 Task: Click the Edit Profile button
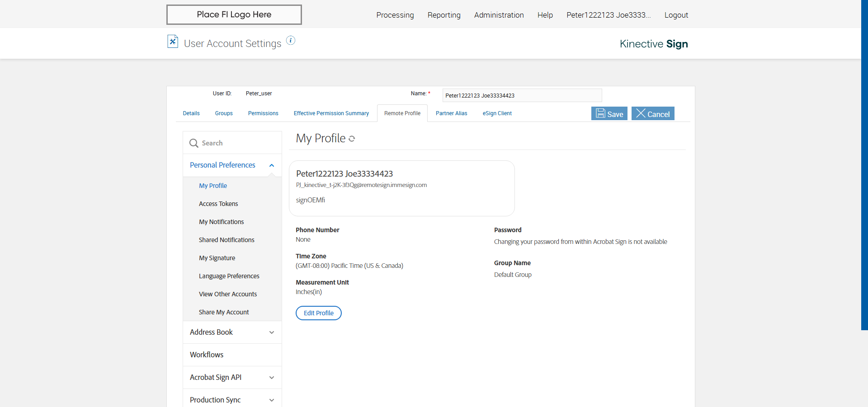[x=318, y=313]
